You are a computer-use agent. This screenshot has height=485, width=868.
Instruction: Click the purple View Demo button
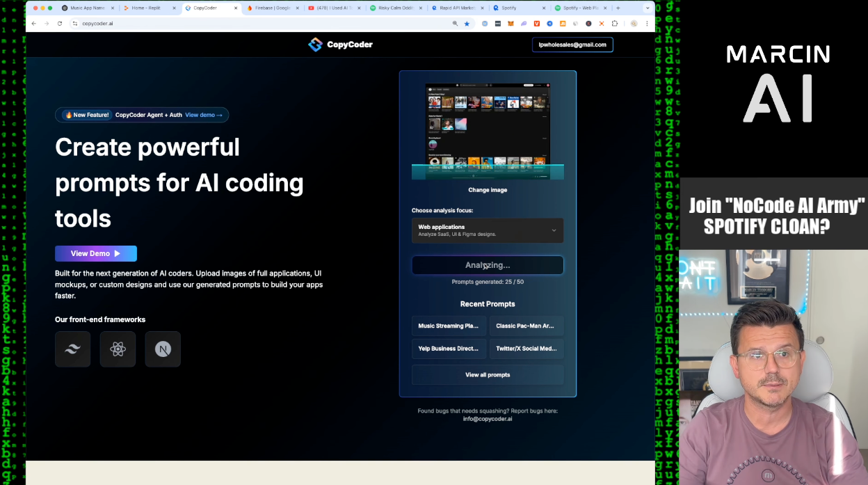tap(96, 253)
